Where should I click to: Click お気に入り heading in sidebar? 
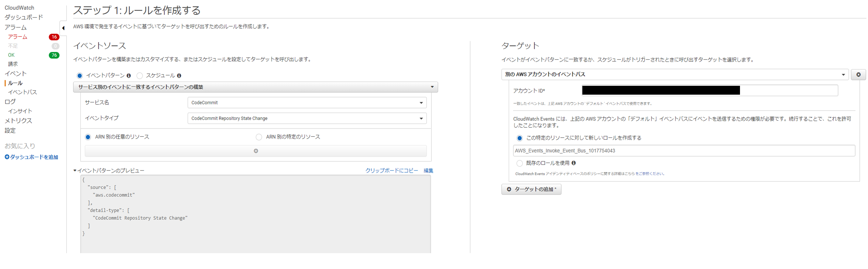click(20, 146)
